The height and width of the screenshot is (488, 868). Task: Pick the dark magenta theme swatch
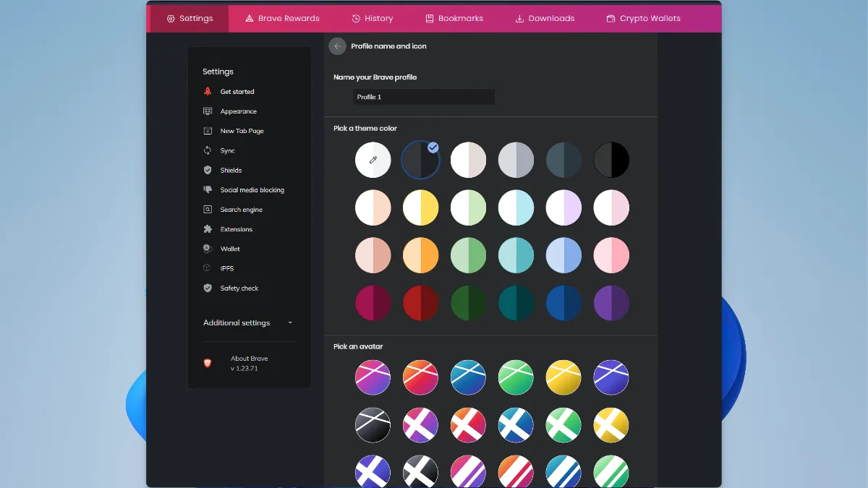[x=373, y=303]
